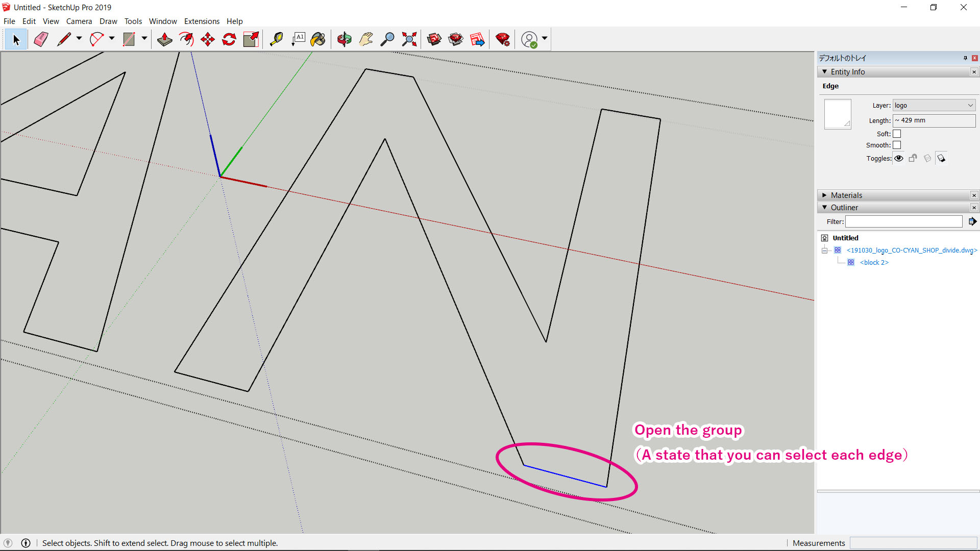Close the Outliner panel
Image resolution: width=980 pixels, height=551 pixels.
click(974, 208)
